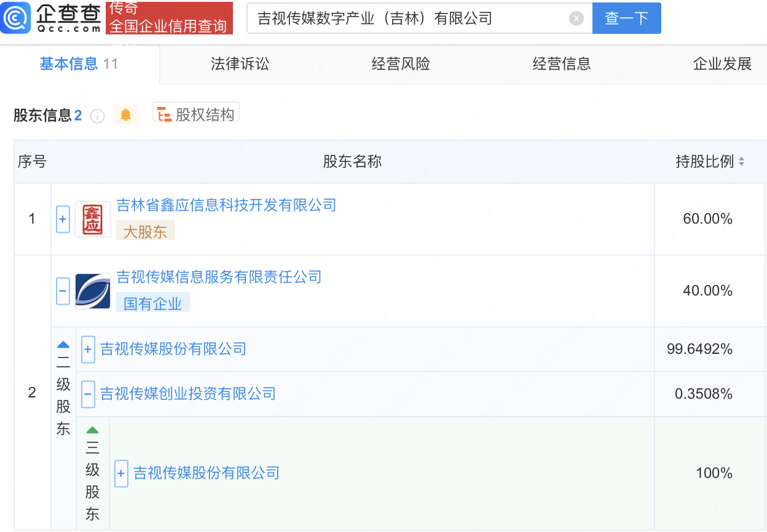
Task: Click the 吉视传媒信息服务 blue logo thumbnail
Action: click(93, 291)
